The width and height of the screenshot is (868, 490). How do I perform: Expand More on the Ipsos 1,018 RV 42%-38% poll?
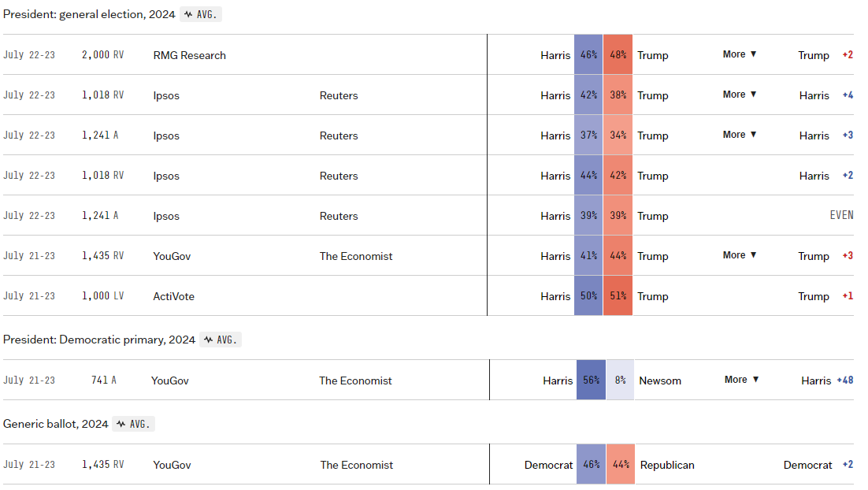(x=740, y=95)
